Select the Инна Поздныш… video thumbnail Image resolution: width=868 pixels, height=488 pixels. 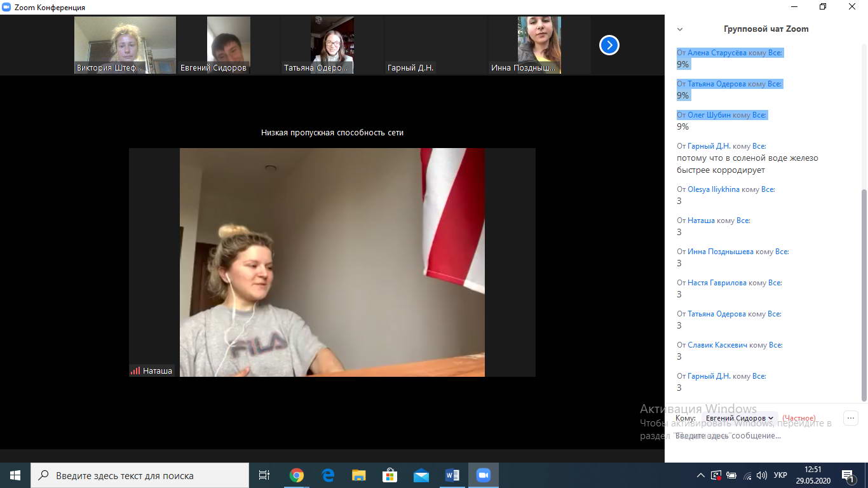[x=539, y=45]
